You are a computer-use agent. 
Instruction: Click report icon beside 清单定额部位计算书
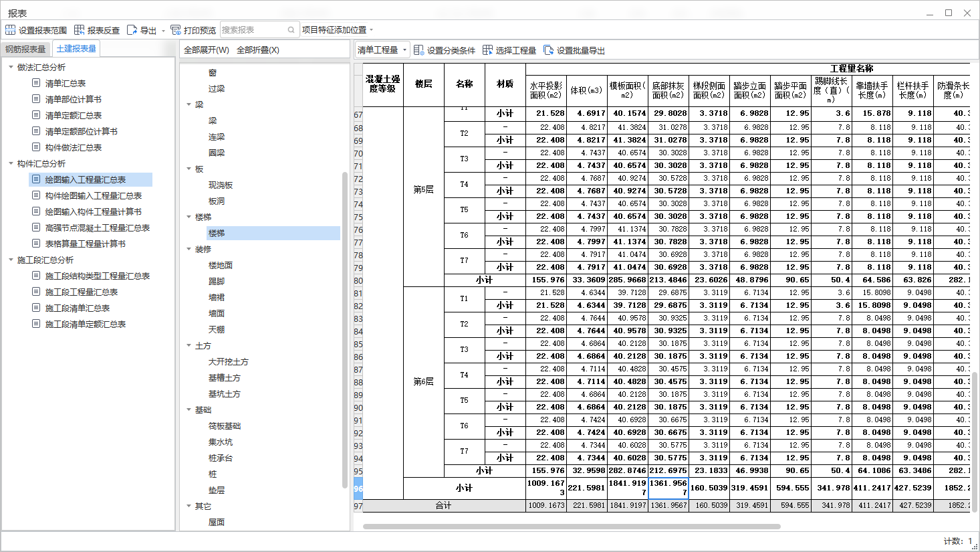tap(36, 131)
